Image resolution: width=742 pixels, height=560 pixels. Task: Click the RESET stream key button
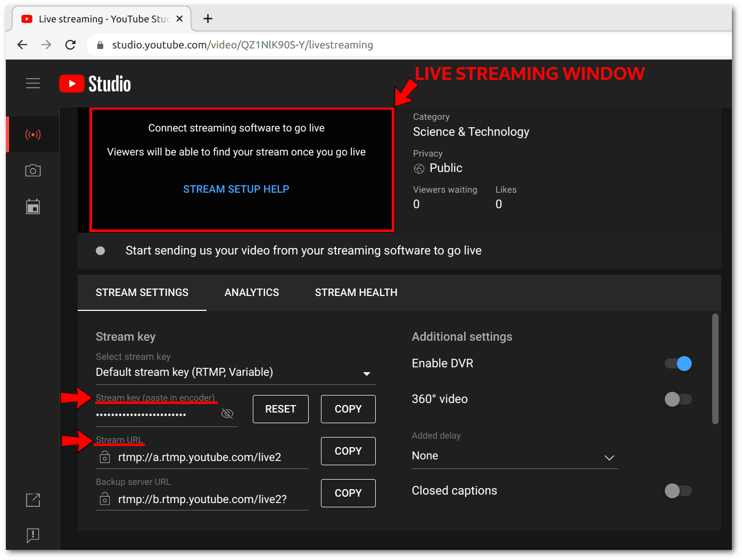tap(281, 409)
